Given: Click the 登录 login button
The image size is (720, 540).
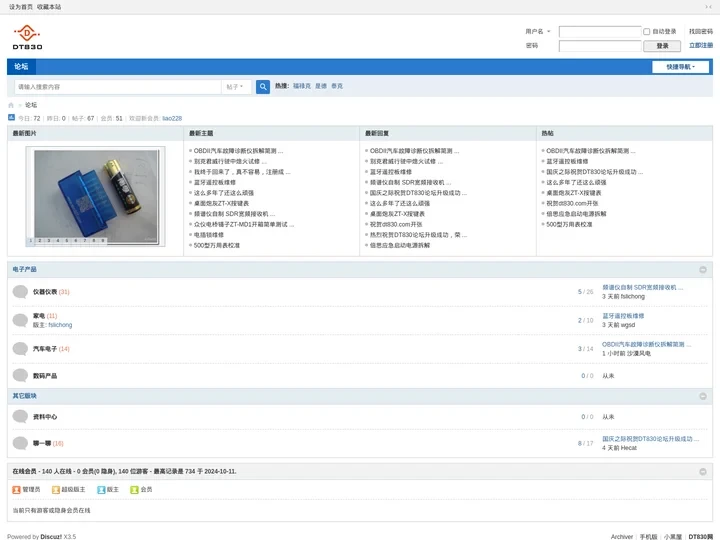Looking at the screenshot, I should [x=662, y=46].
